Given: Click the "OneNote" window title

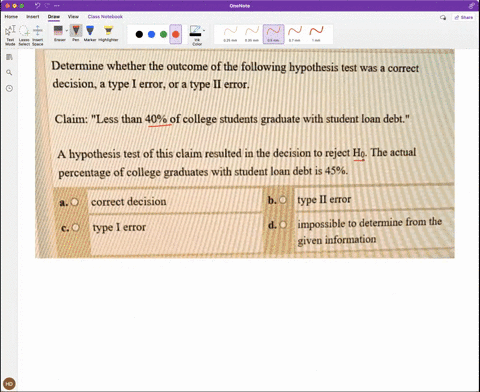Looking at the screenshot, I should coord(240,6).
